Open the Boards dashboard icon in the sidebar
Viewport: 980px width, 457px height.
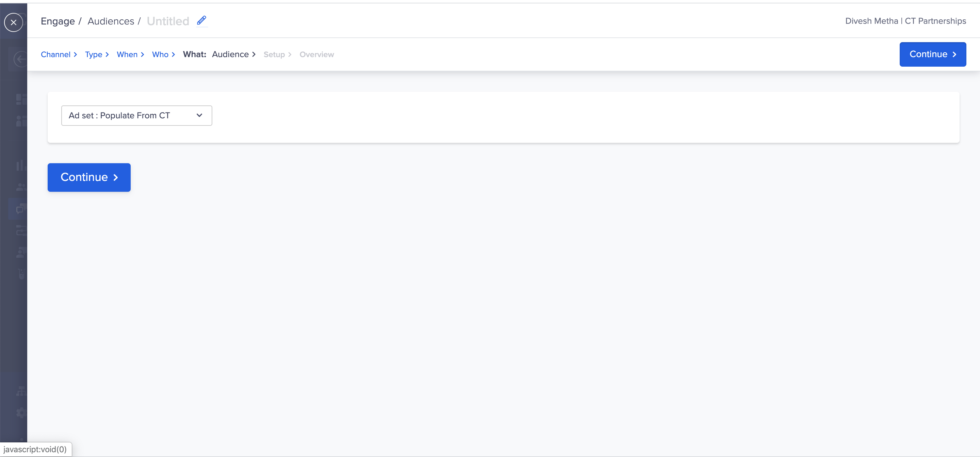coord(21,99)
